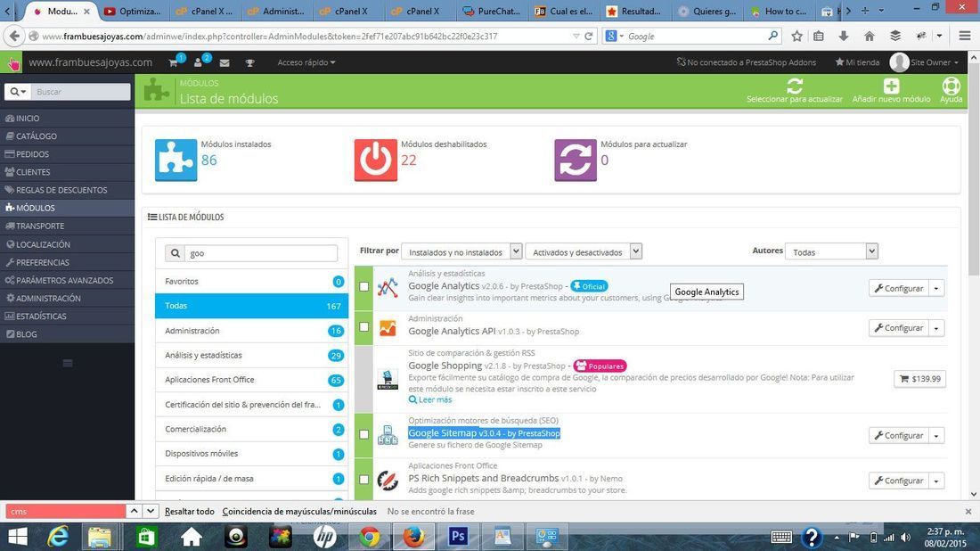
Task: Open the CLIENTES sidebar menu
Action: click(68, 172)
